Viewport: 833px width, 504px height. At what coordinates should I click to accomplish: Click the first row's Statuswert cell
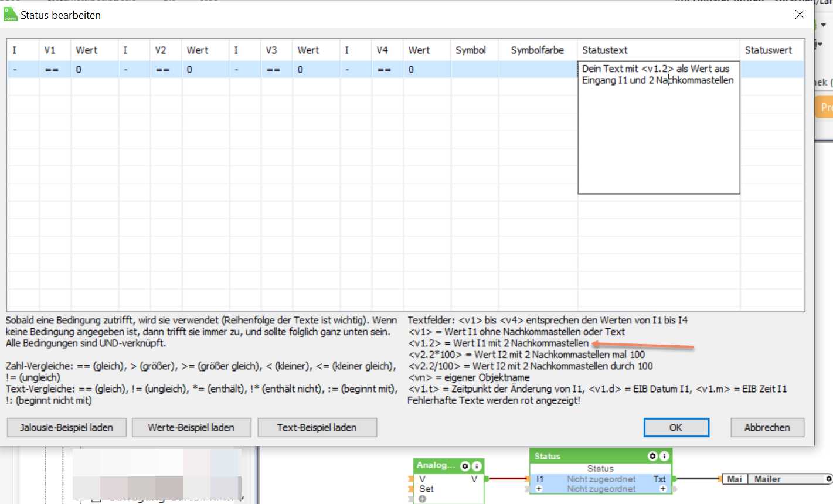click(x=772, y=70)
